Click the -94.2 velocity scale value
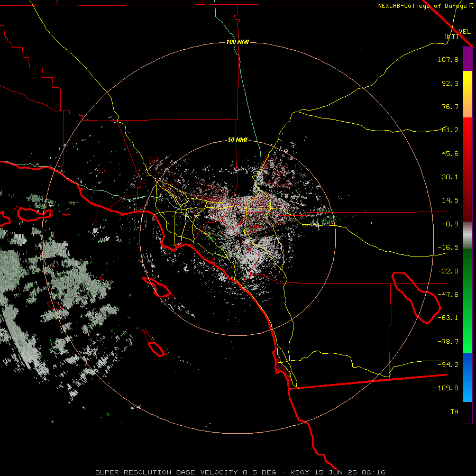 (x=448, y=364)
